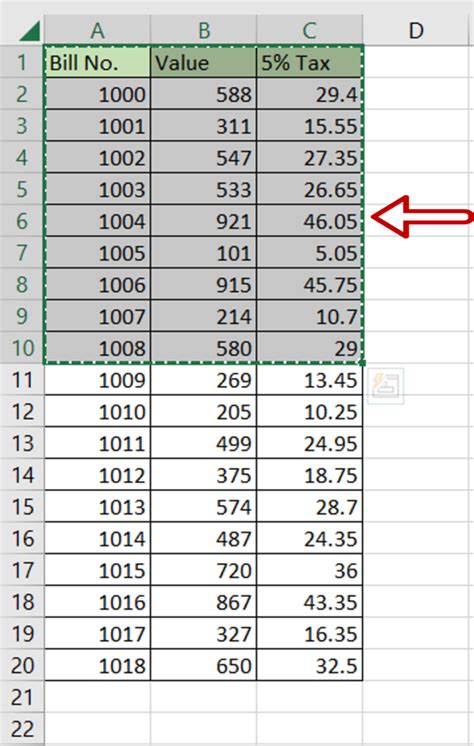The width and height of the screenshot is (474, 746).
Task: Click the 'Value' header cell
Action: [x=204, y=62]
